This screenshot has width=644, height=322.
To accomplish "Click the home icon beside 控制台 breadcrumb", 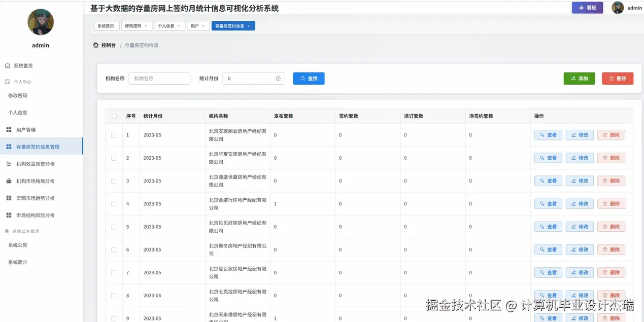I will pos(95,45).
